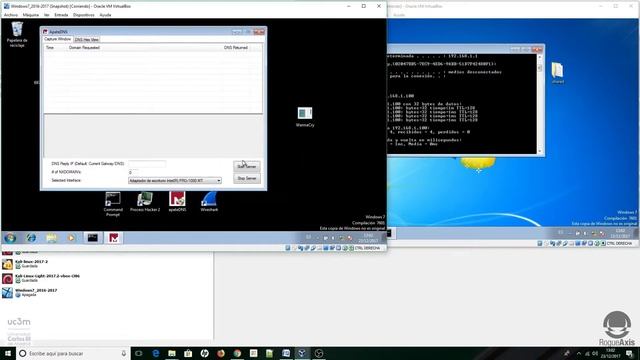Viewport: 640px width, 360px height.
Task: Click the Start Server button
Action: [x=247, y=166]
